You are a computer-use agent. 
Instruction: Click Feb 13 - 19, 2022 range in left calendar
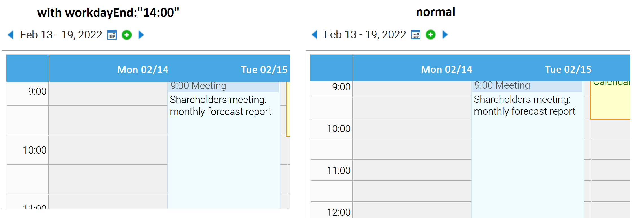pos(61,35)
